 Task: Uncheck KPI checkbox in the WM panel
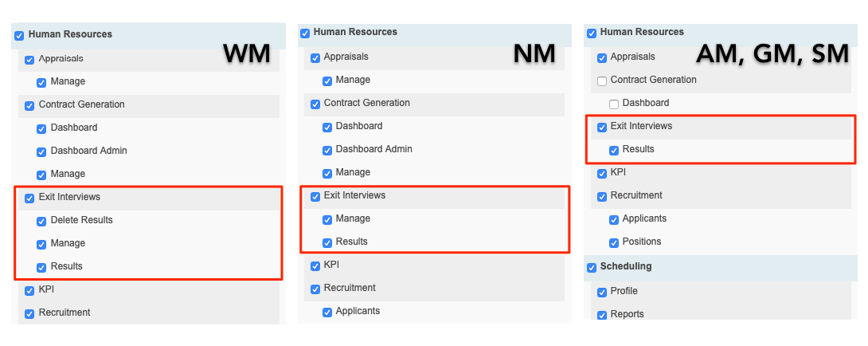(x=30, y=291)
